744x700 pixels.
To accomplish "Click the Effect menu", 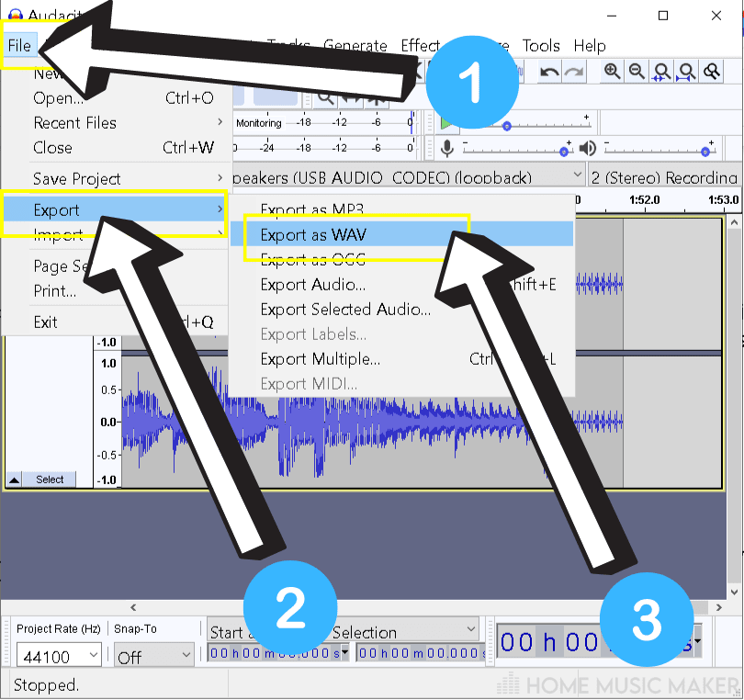I will 421,46.
